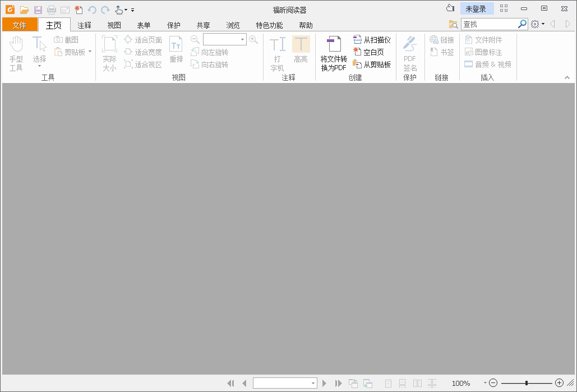Click 图像标注 image annotation tool
The image size is (577, 392).
[483, 52]
